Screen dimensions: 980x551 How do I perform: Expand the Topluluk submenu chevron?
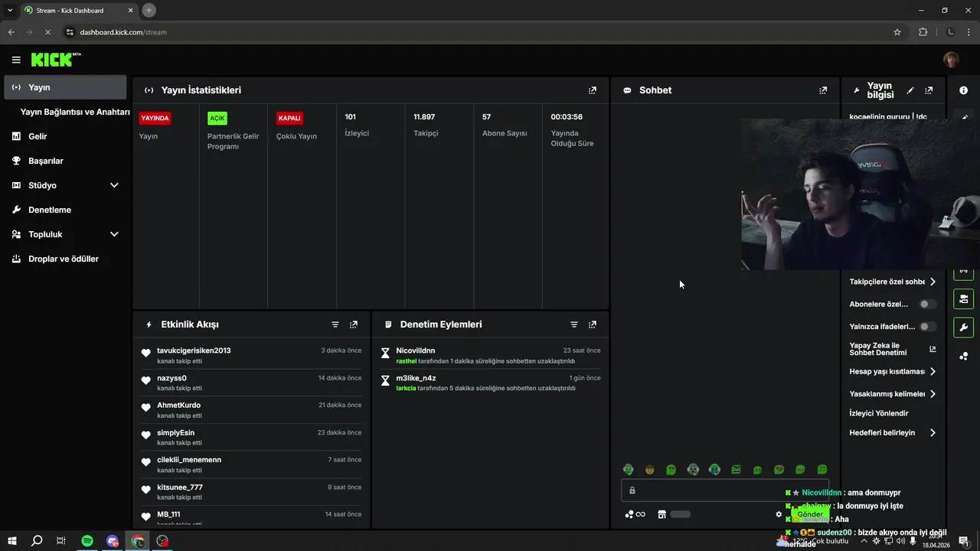coord(114,234)
